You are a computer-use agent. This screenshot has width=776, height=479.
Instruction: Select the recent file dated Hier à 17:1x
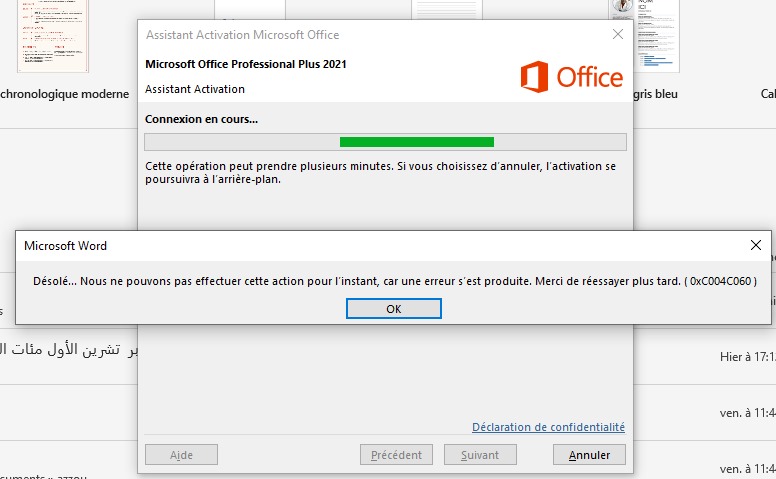coord(745,356)
